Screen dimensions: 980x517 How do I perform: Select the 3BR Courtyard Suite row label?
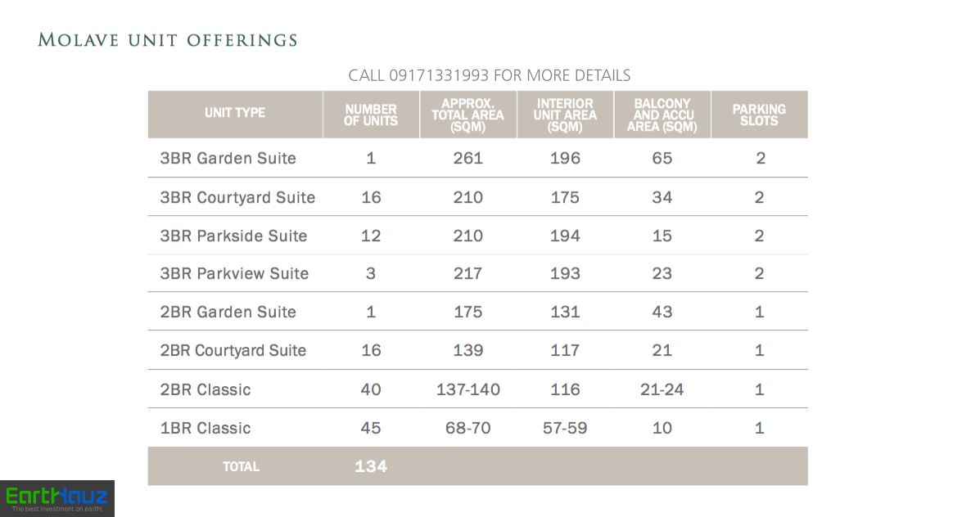click(237, 198)
